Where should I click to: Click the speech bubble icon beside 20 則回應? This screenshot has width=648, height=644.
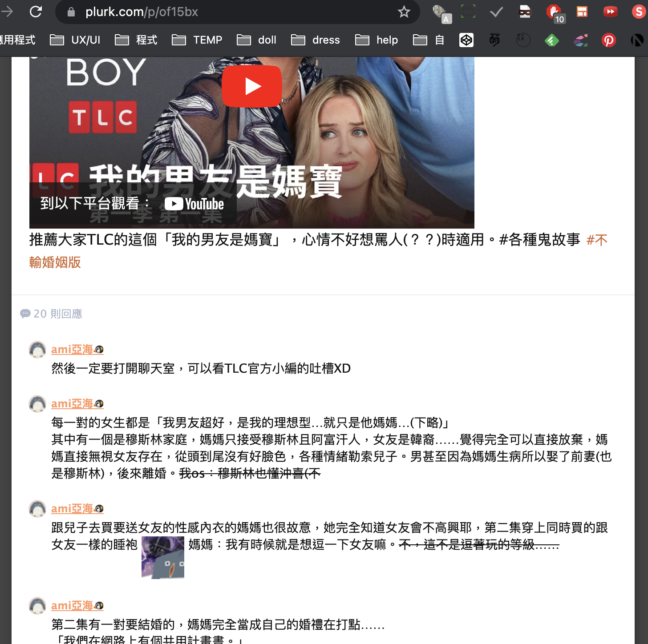pyautogui.click(x=25, y=314)
